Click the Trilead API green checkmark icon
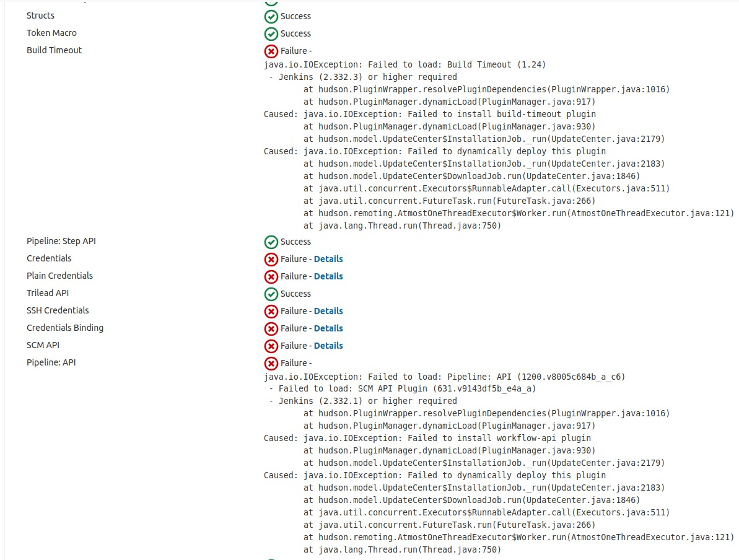The width and height of the screenshot is (739, 560). [x=271, y=294]
